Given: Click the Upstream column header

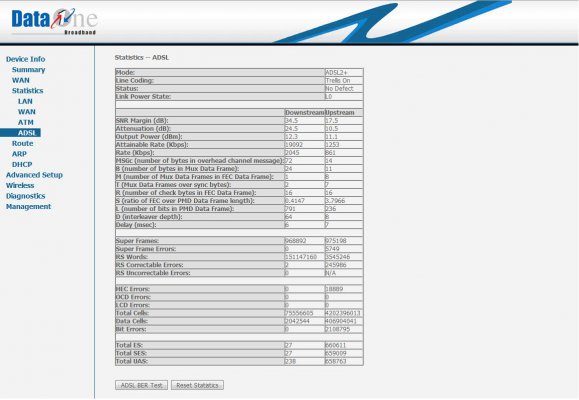Looking at the screenshot, I should point(340,113).
